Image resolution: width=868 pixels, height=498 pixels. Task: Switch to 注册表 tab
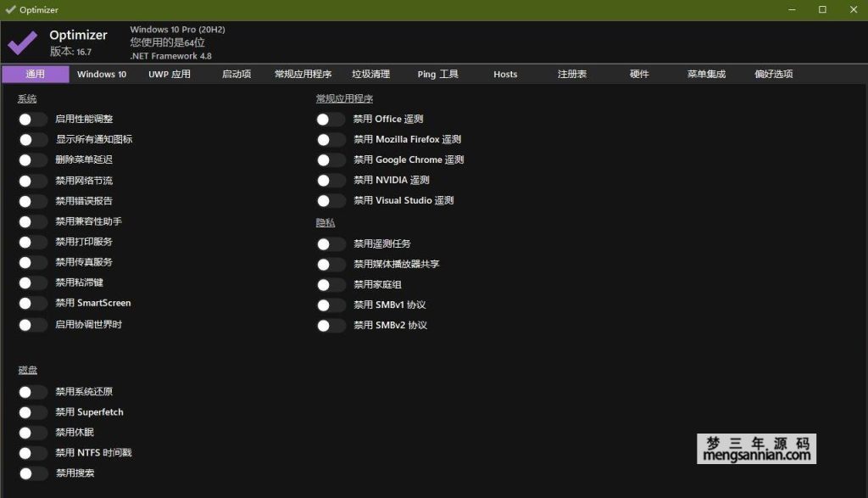click(x=572, y=74)
